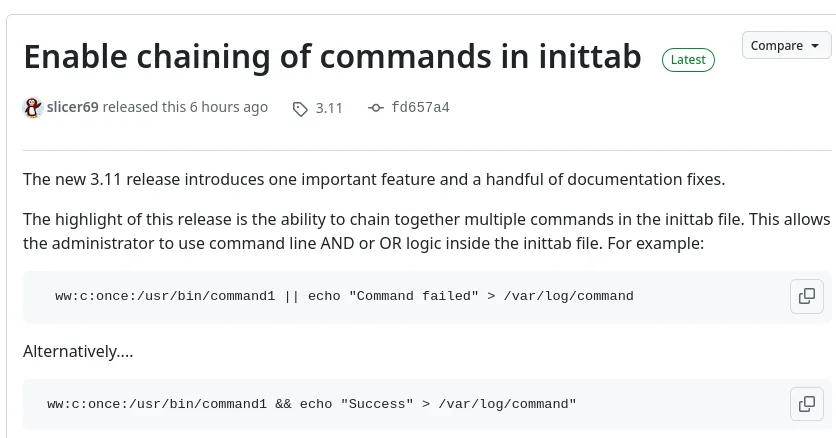Click the '6 hours ago' timestamp
Image resolution: width=836 pixels, height=438 pixels.
229,107
